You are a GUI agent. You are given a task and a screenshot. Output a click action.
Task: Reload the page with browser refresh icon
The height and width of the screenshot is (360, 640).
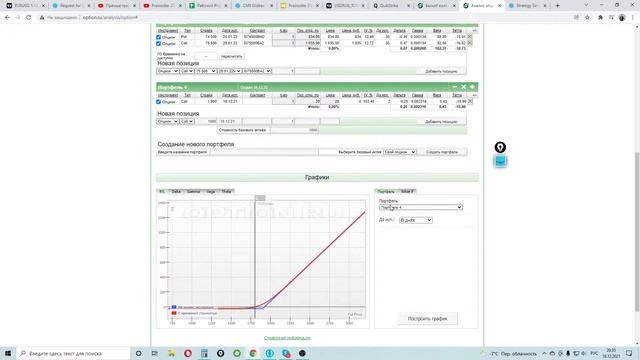pos(29,18)
